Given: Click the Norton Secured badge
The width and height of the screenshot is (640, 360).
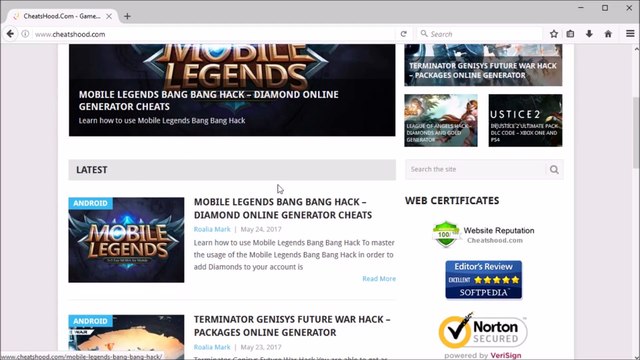Looking at the screenshot, I should click(483, 336).
